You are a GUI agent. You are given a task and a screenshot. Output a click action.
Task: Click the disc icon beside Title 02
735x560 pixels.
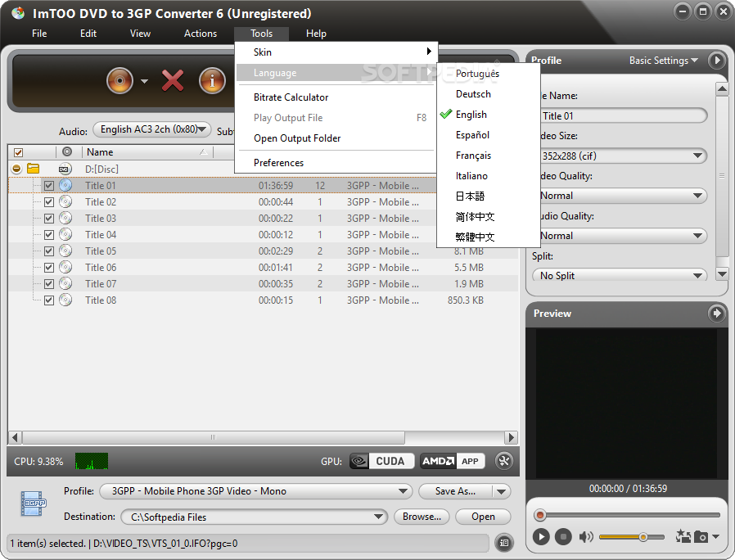coord(65,201)
